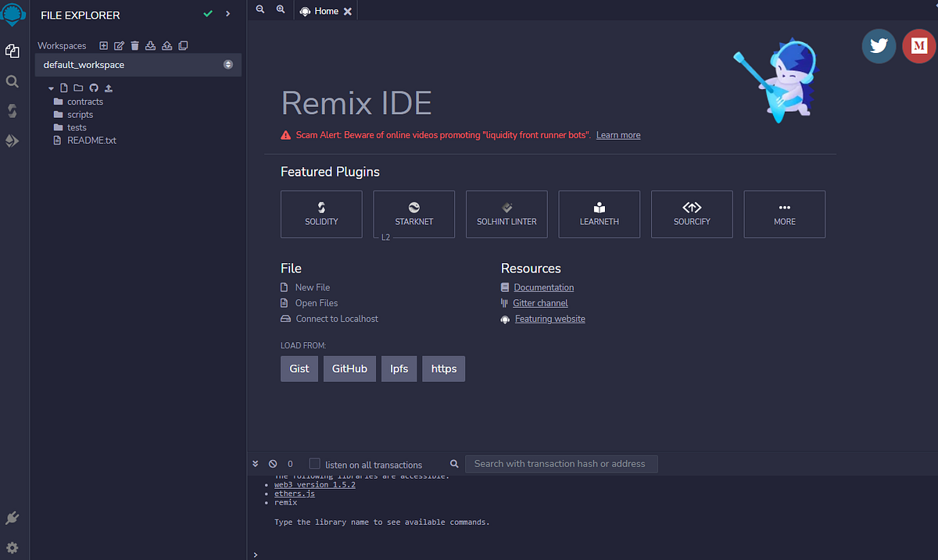
Task: Open the Documentation link
Action: coord(542,287)
